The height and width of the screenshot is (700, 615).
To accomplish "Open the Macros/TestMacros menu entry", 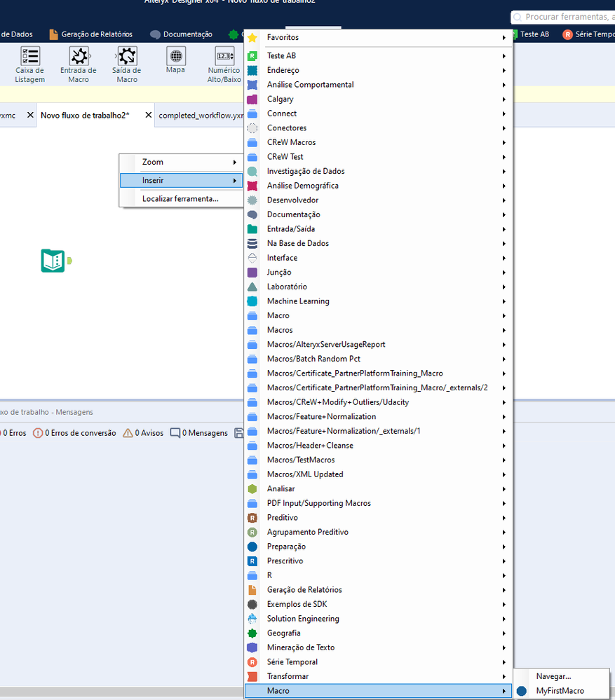I will tap(378, 460).
